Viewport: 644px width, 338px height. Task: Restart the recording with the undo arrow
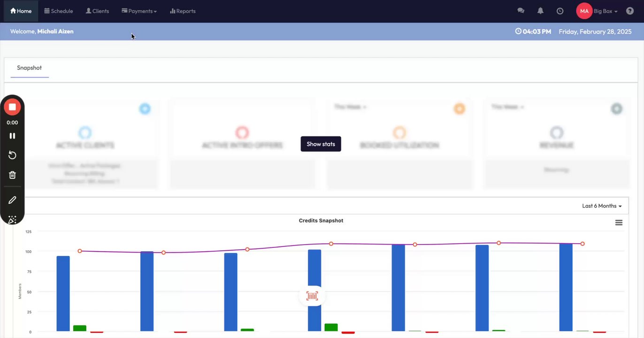coord(12,155)
